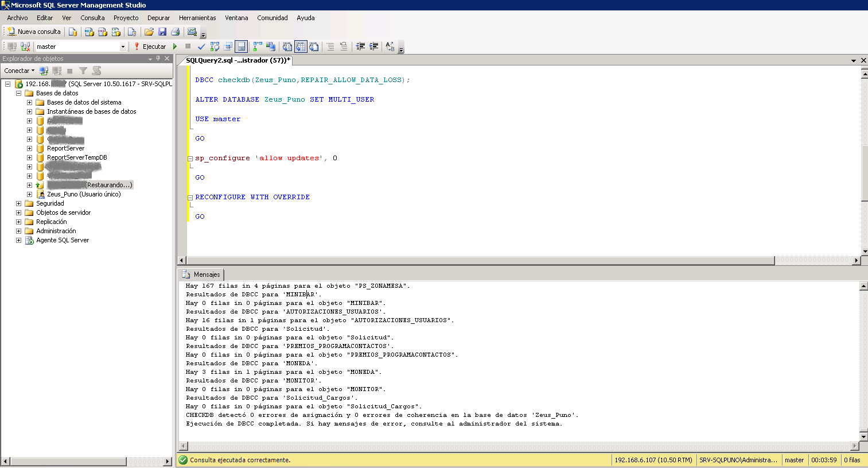Open the Editar menu
Viewport: 868px width, 468px height.
[x=45, y=18]
